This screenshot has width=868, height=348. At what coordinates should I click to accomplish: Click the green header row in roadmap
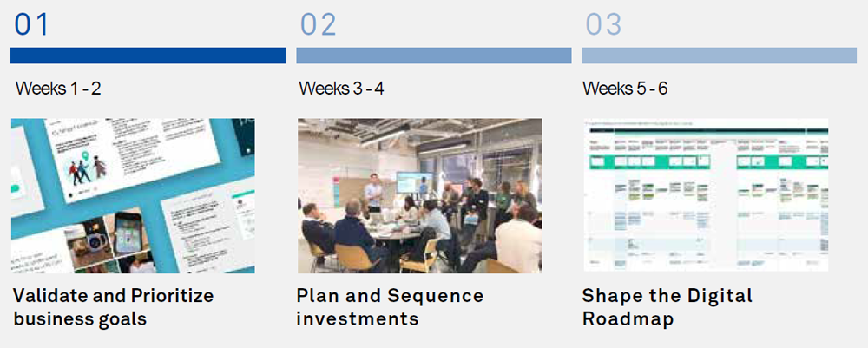pos(705,161)
